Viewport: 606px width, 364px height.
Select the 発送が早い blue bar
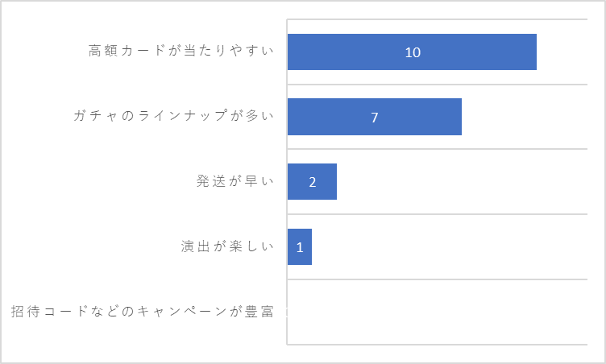click(312, 182)
